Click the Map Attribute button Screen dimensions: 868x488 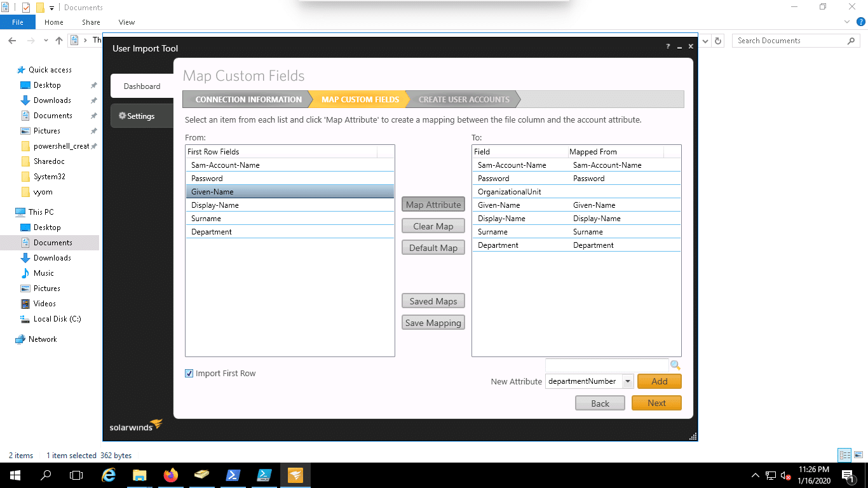(433, 205)
